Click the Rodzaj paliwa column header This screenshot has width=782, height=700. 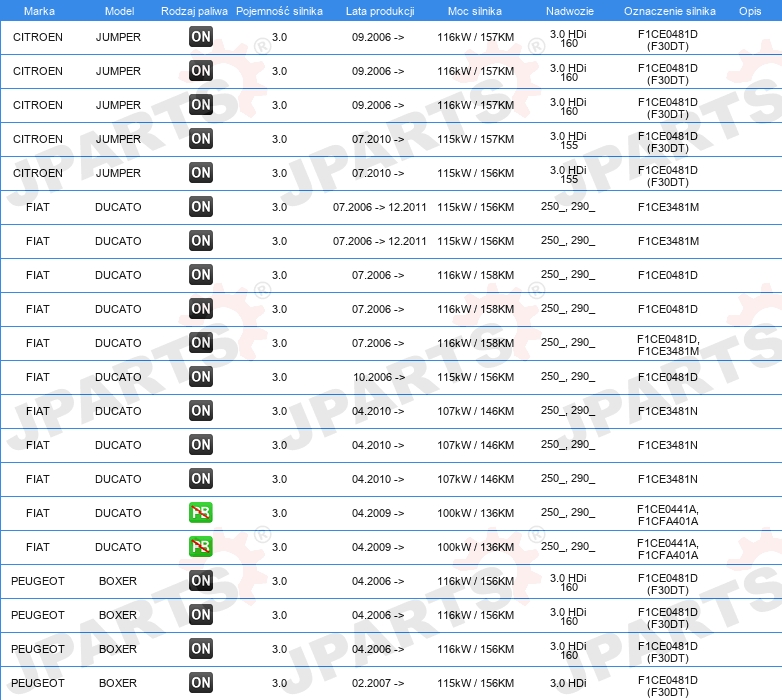[x=194, y=11]
